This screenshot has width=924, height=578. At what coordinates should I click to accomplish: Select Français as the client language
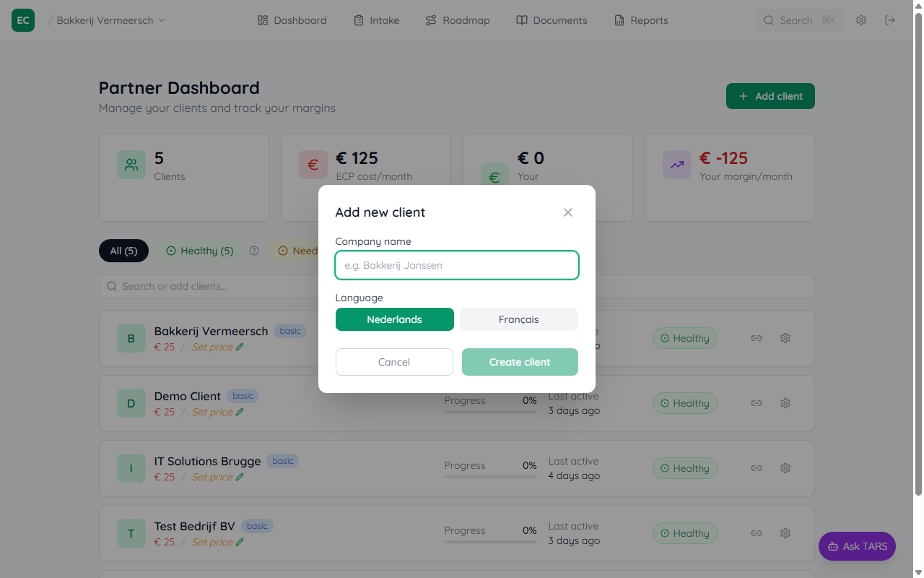coord(518,319)
